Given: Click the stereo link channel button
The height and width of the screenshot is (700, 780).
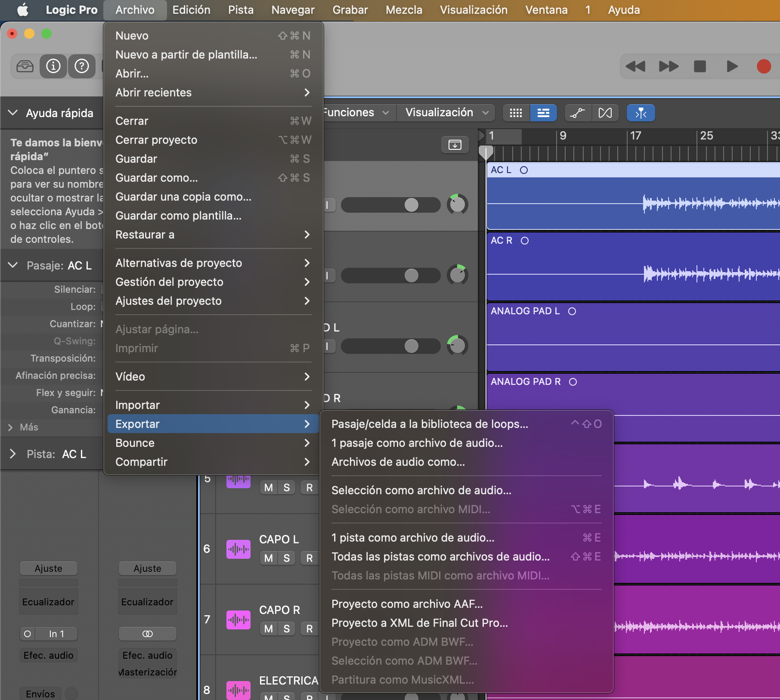Looking at the screenshot, I should point(147,634).
